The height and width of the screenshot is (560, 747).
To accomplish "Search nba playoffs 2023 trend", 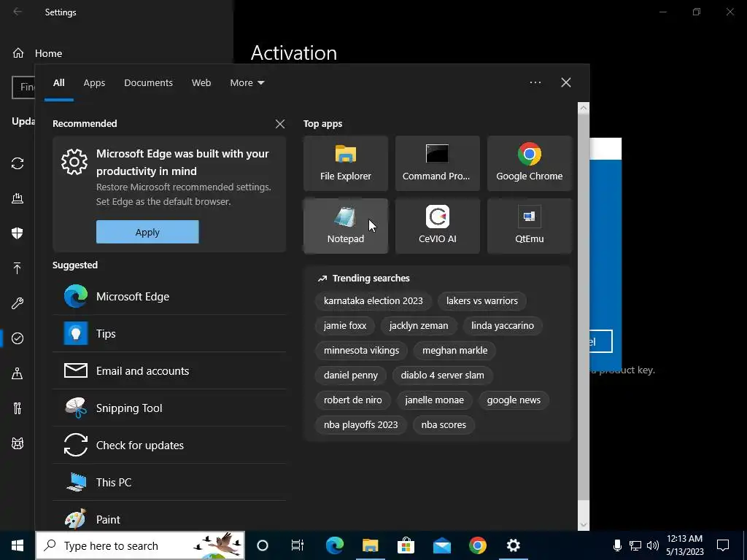I will point(360,425).
